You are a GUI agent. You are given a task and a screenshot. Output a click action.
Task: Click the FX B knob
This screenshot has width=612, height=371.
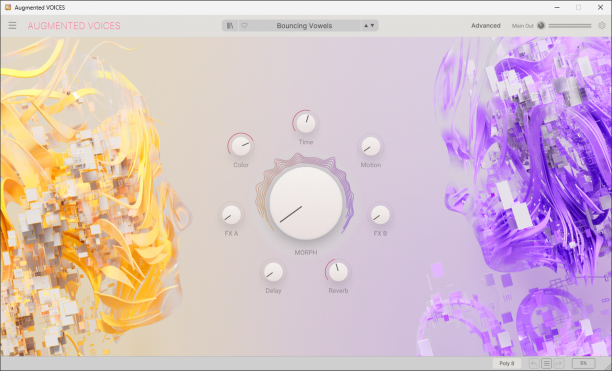[x=380, y=215]
